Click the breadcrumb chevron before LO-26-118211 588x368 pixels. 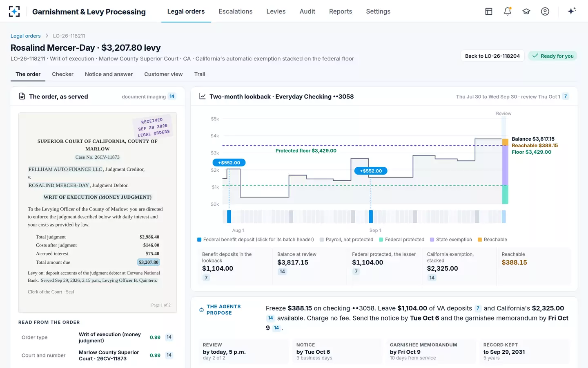click(47, 36)
